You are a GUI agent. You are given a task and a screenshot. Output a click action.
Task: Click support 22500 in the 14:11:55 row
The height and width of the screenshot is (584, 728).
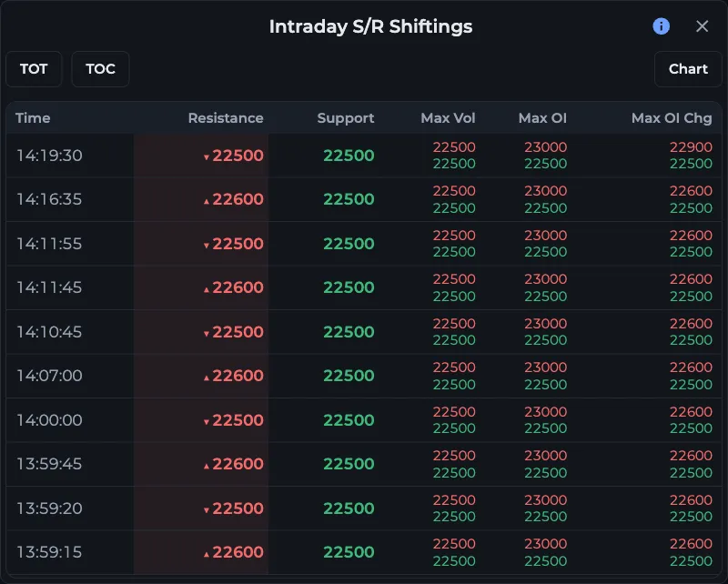tap(349, 243)
